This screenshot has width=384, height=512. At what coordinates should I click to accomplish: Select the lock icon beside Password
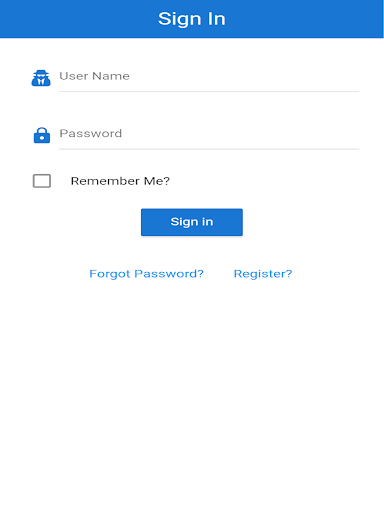click(x=42, y=135)
